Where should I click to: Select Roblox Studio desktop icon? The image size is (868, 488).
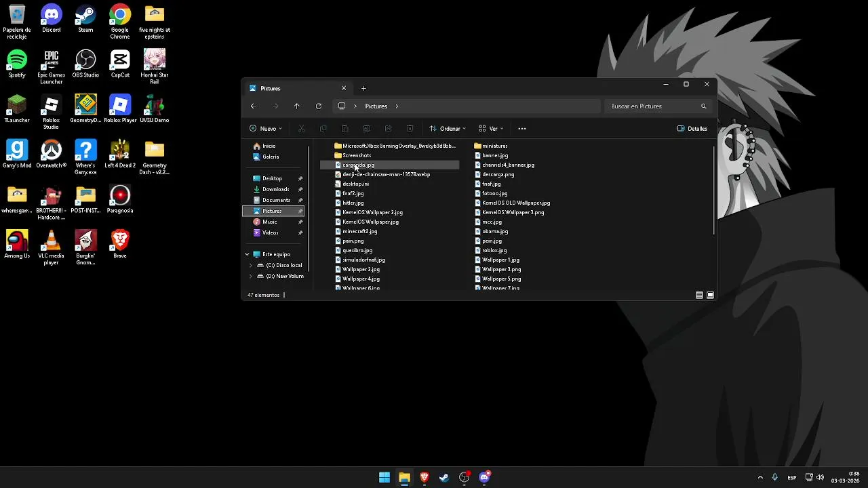click(51, 113)
